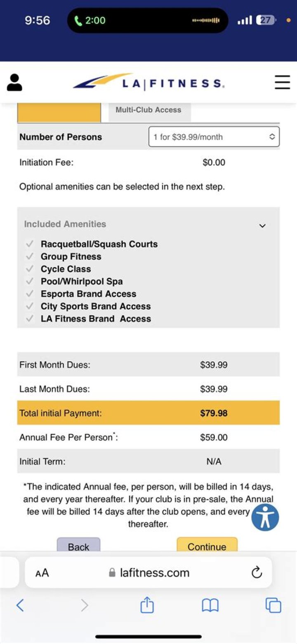Toggle the Group Fitness checkmark
The width and height of the screenshot is (297, 644).
30,256
